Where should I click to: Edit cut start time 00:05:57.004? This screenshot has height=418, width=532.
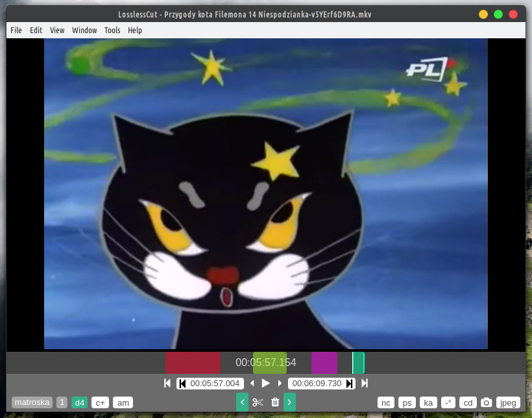(215, 384)
